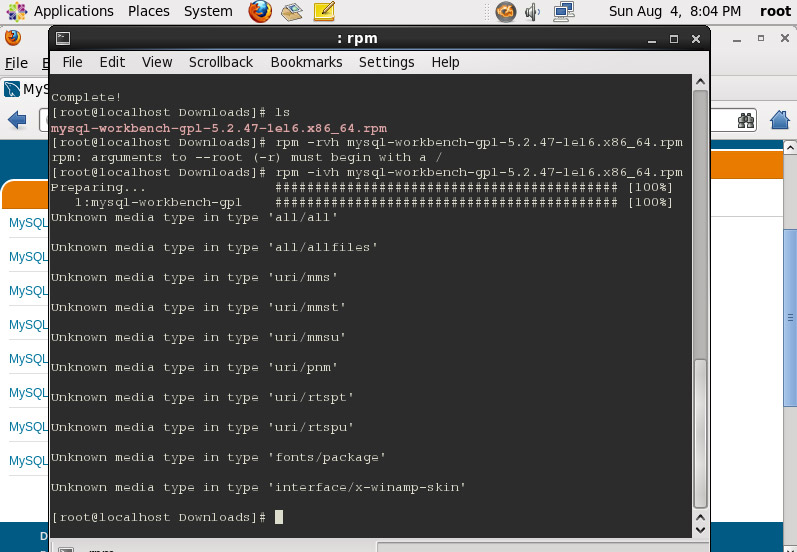Open the Scrollback menu

coord(221,62)
